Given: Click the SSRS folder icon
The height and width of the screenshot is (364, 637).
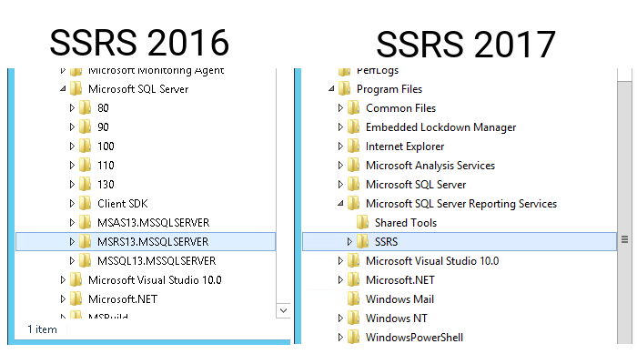Looking at the screenshot, I should tap(362, 241).
